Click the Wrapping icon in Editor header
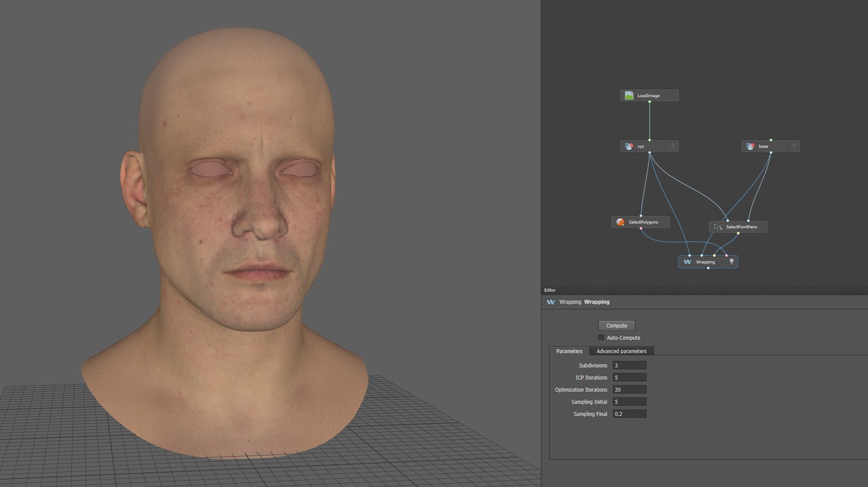Screen dimensions: 868x487 551,302
